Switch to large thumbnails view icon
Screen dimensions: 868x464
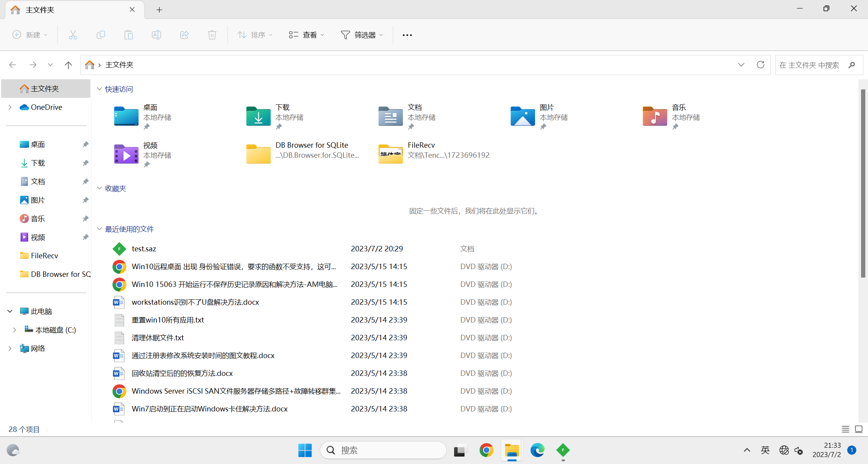pos(859,429)
